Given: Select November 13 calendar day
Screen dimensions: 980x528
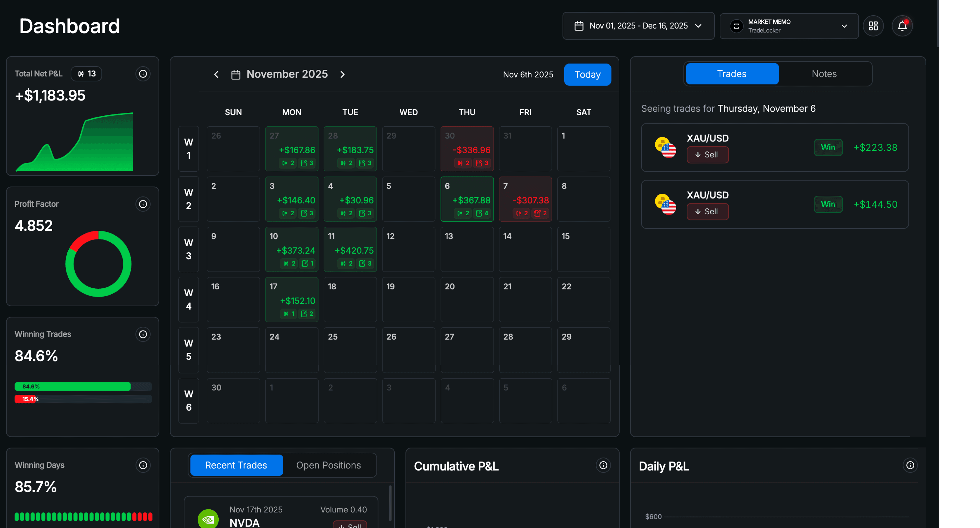Looking at the screenshot, I should [467, 249].
